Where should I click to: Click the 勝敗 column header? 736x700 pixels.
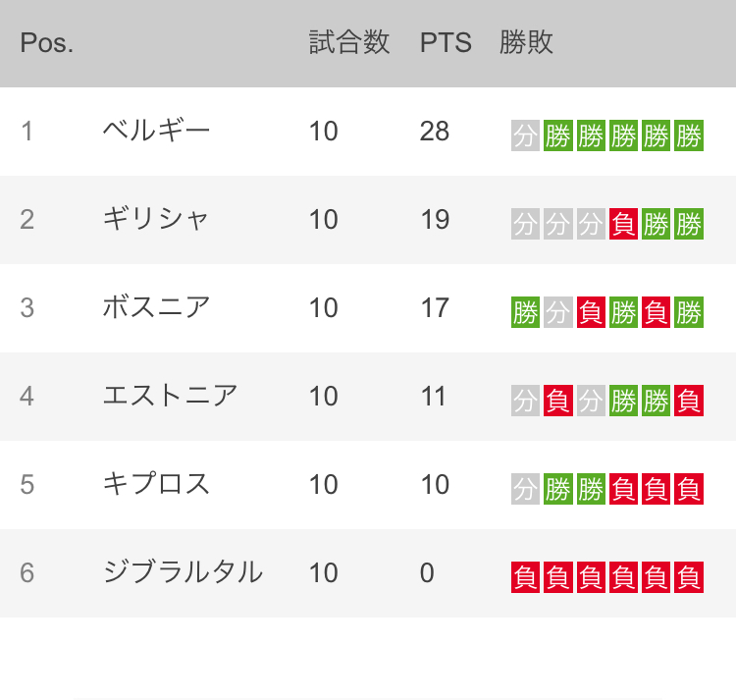point(526,43)
